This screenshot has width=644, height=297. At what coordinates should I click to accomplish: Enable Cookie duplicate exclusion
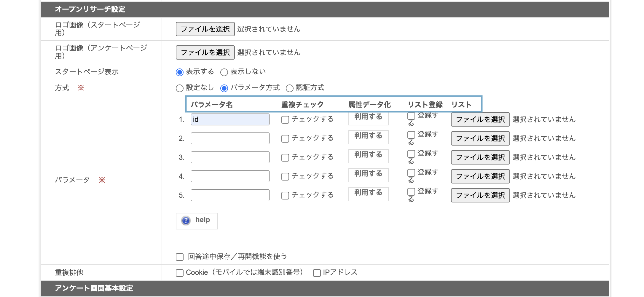click(179, 272)
